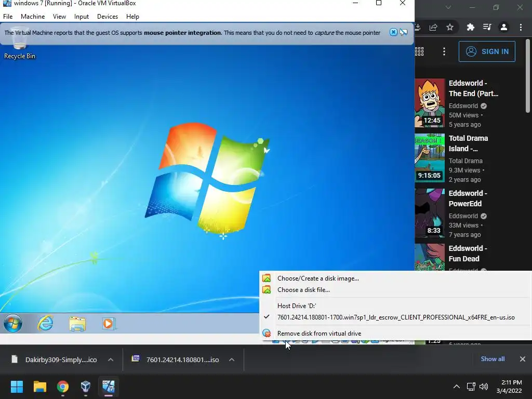This screenshot has height=399, width=532.
Task: Open the Devices menu
Action: pos(108,16)
